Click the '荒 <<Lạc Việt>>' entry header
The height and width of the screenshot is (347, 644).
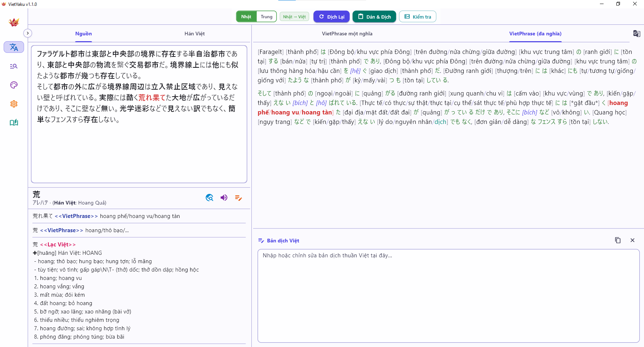coord(54,245)
